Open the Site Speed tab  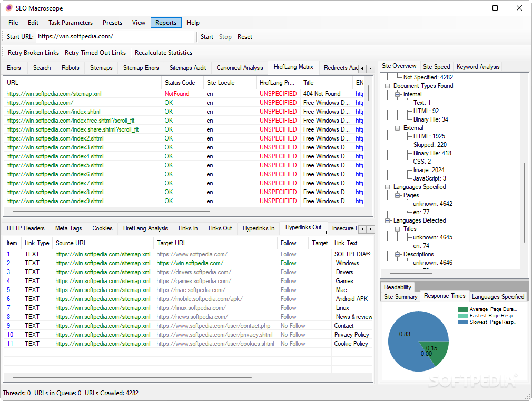[436, 67]
